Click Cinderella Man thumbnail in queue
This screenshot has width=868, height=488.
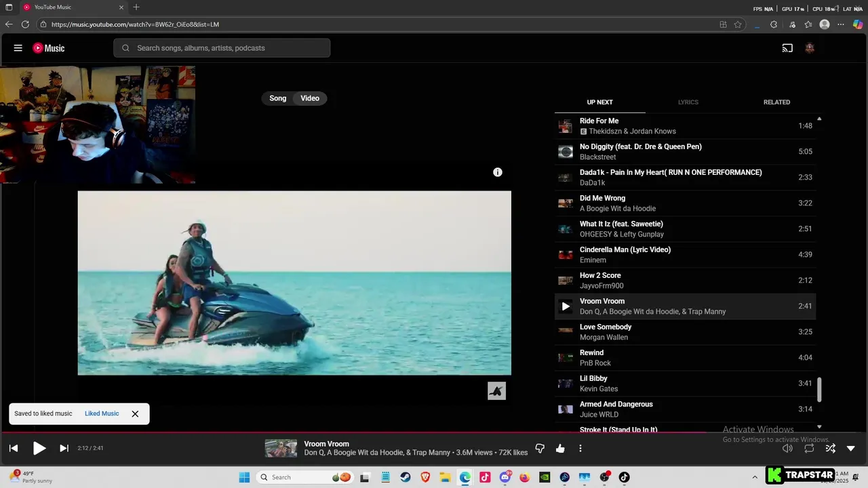tap(566, 255)
